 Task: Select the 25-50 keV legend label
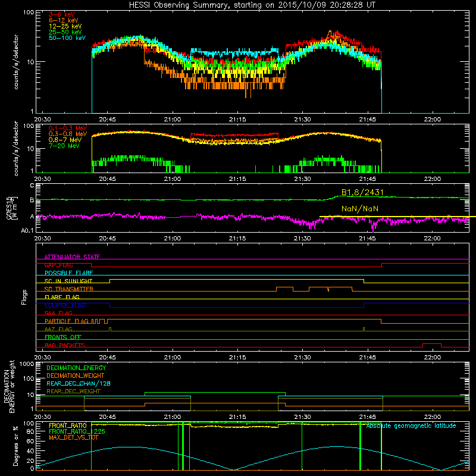(65, 32)
